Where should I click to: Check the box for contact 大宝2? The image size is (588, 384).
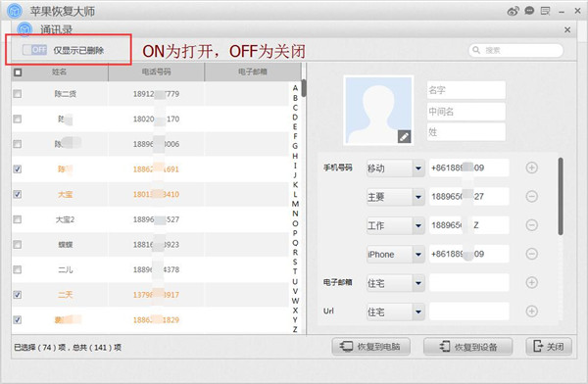pyautogui.click(x=18, y=219)
